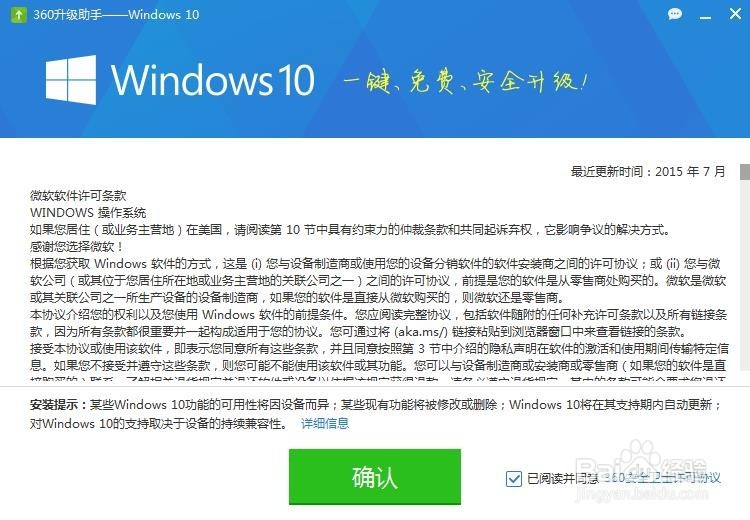Click the green 360 upgrade assistant icon
Screen dimensions: 750x520
click(19, 15)
